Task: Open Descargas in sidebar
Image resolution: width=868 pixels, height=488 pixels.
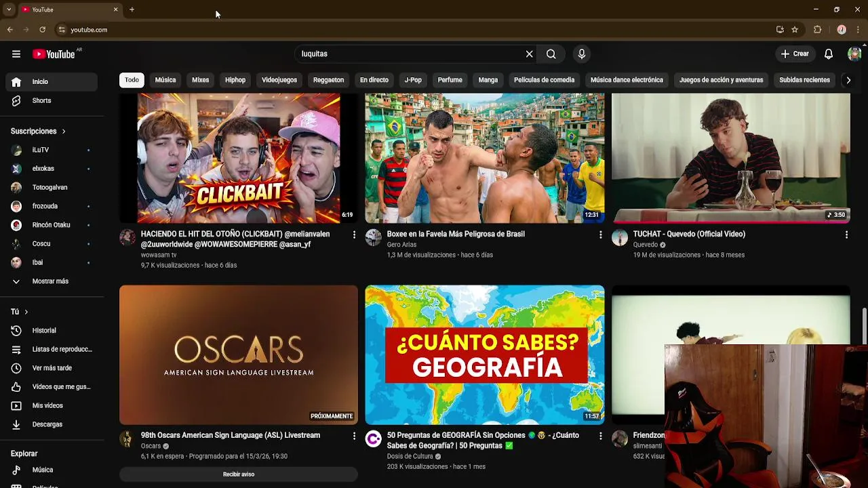Action: click(x=52, y=424)
